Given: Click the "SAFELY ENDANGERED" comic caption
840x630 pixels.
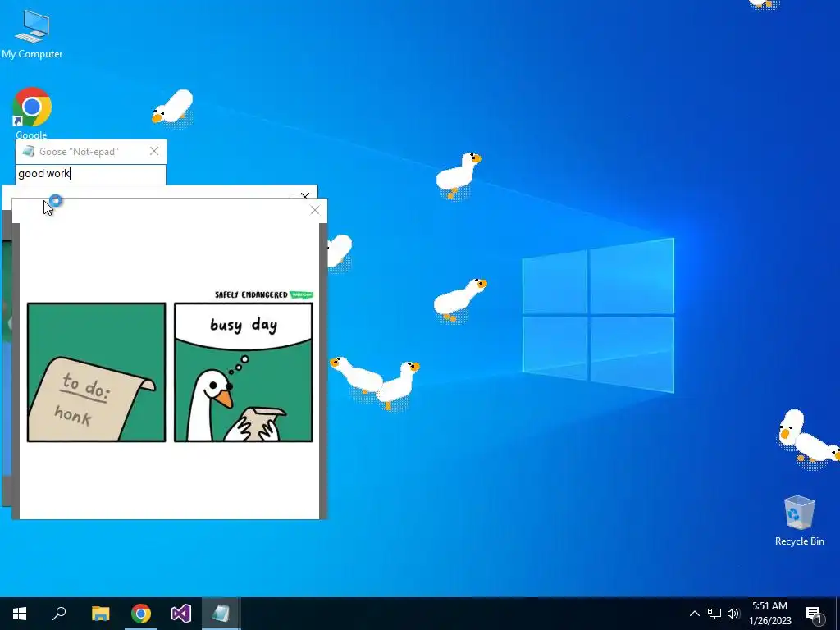Looking at the screenshot, I should [x=251, y=294].
